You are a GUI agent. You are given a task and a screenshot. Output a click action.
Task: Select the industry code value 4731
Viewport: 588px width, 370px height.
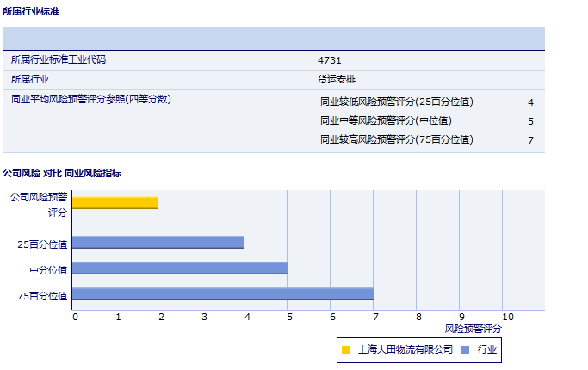(x=331, y=60)
